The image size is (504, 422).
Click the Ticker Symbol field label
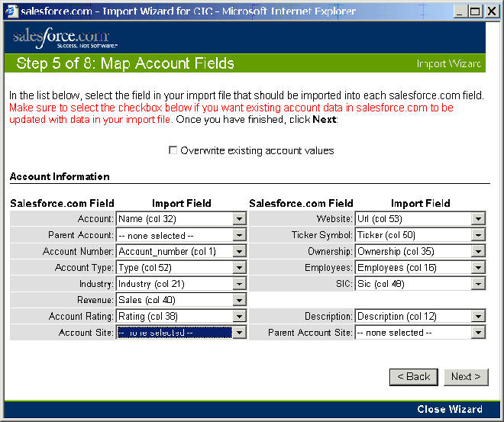tap(322, 235)
